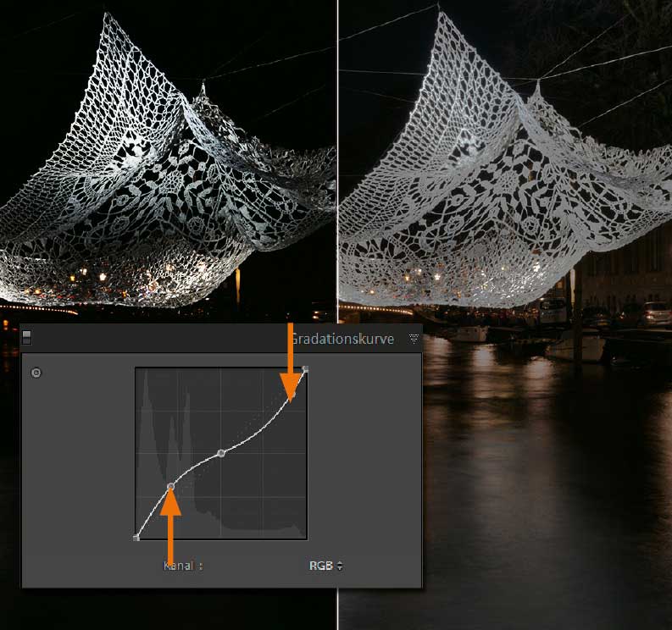Select the middle curve control point
Screen dimensions: 672x630
click(x=221, y=453)
